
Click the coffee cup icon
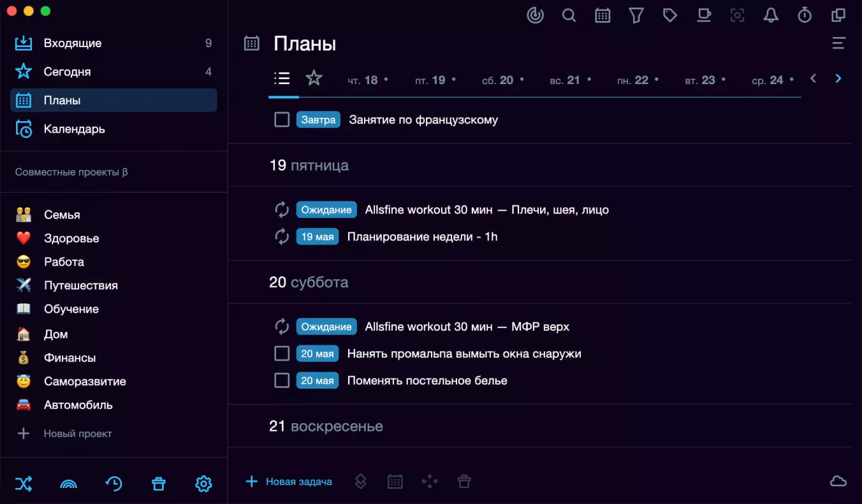point(704,15)
